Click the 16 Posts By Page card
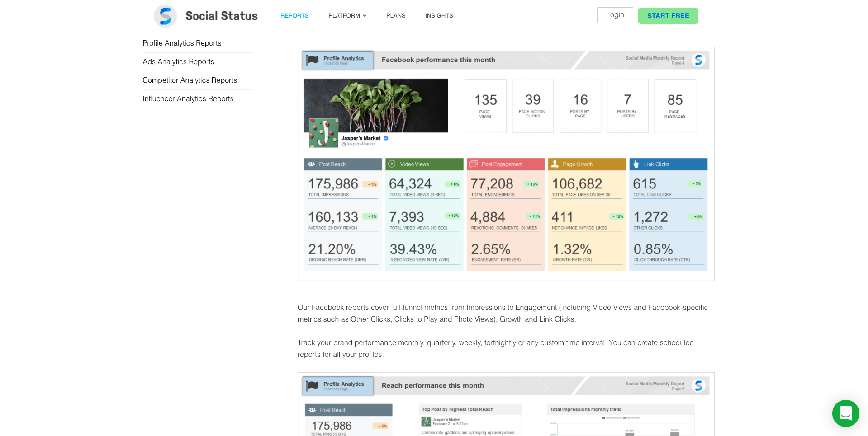The image size is (868, 436). pos(580,106)
